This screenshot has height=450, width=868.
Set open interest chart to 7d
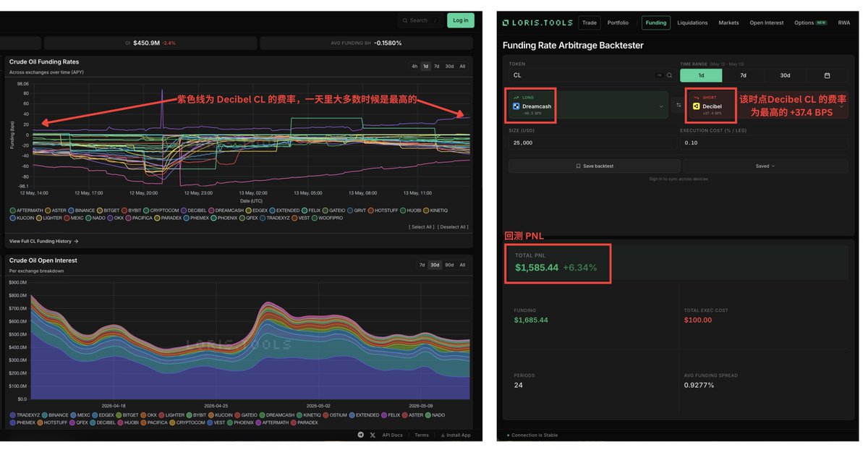click(x=422, y=265)
